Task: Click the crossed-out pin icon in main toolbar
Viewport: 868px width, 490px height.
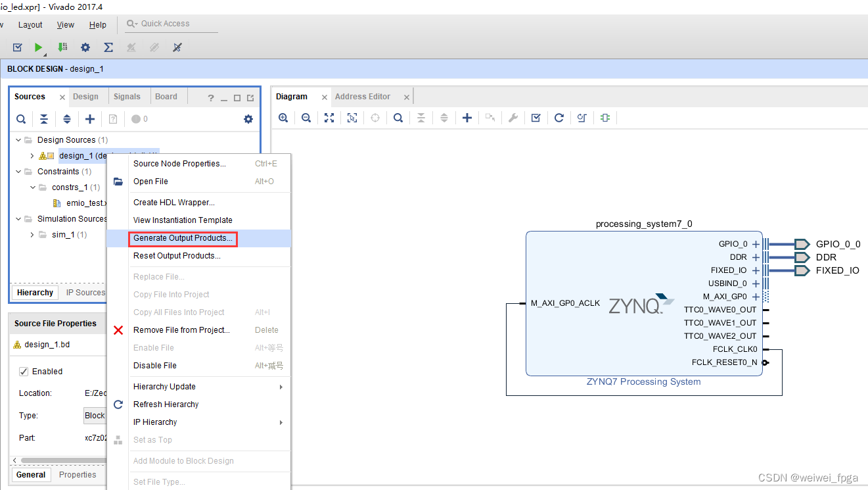Action: 177,47
